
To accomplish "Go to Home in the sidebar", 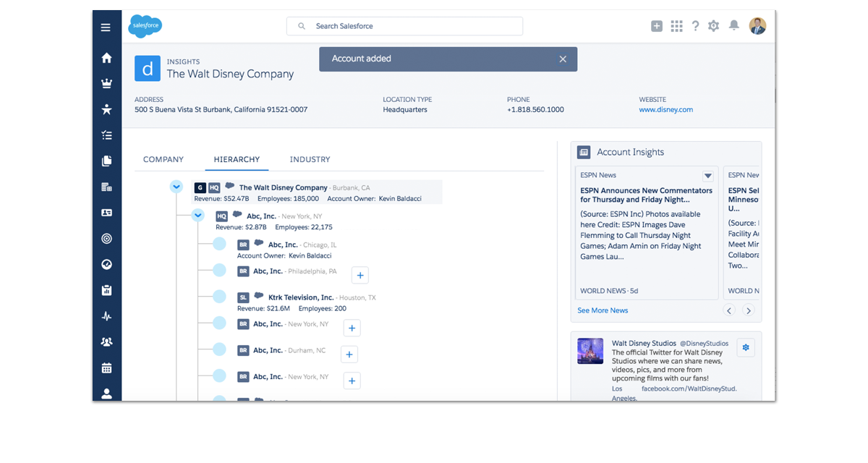I will point(106,58).
